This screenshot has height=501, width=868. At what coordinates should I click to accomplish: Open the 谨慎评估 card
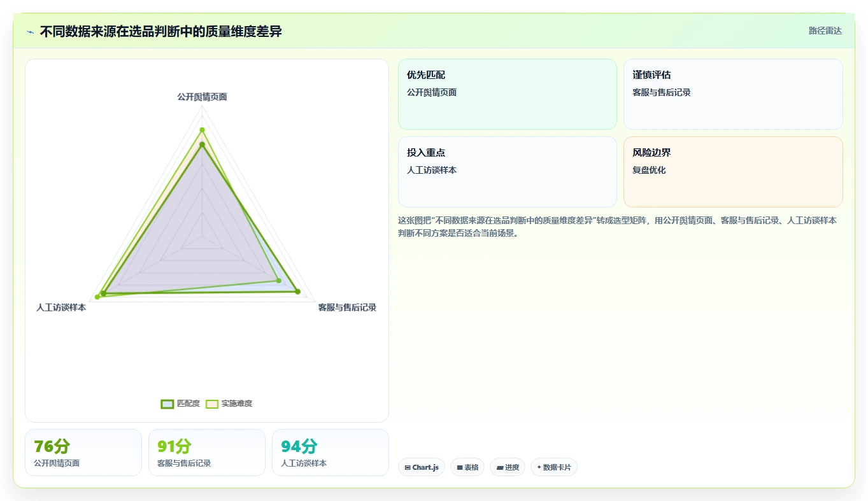pyautogui.click(x=733, y=94)
